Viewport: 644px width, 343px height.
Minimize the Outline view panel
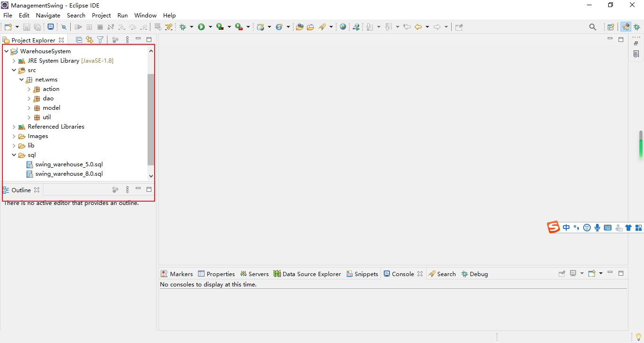pos(138,188)
